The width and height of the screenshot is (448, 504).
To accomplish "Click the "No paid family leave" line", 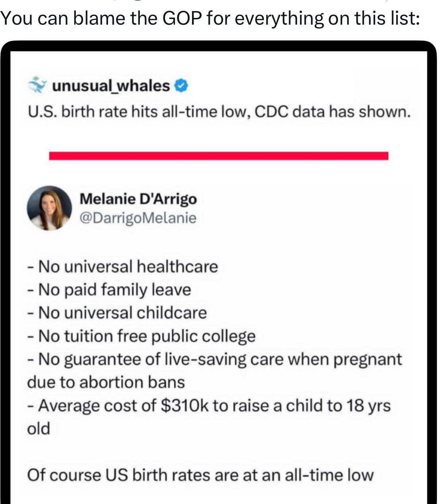I will (109, 290).
